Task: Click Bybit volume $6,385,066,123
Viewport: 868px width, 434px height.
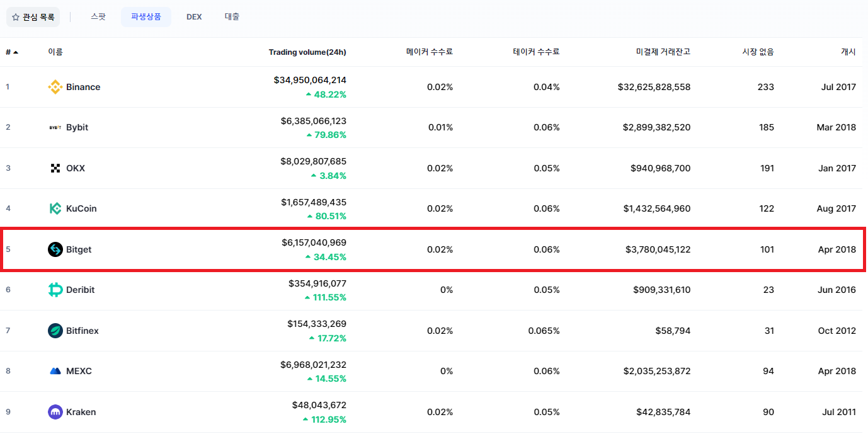Action: tap(314, 121)
